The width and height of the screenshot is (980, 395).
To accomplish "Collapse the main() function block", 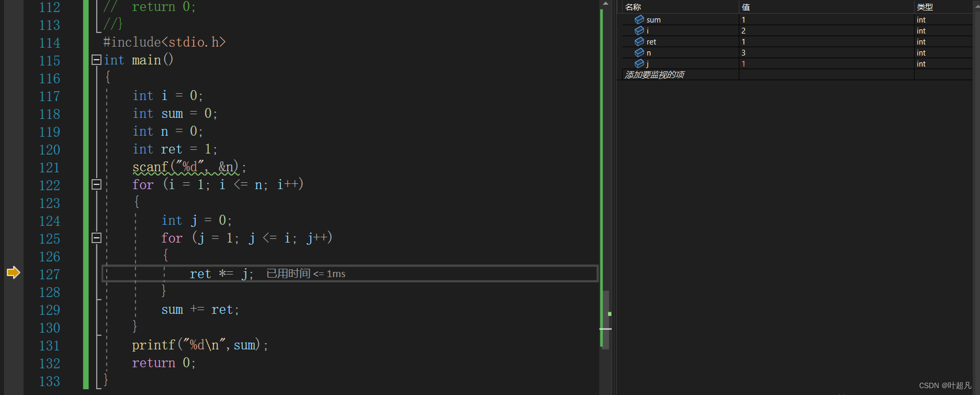I will point(96,60).
